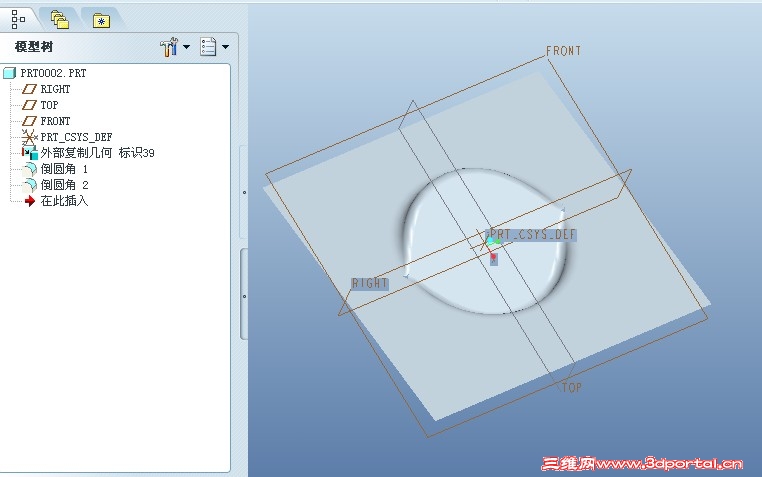Click the part icon next to PRT0002.PRT
Image resolution: width=762 pixels, height=477 pixels.
pyautogui.click(x=10, y=73)
